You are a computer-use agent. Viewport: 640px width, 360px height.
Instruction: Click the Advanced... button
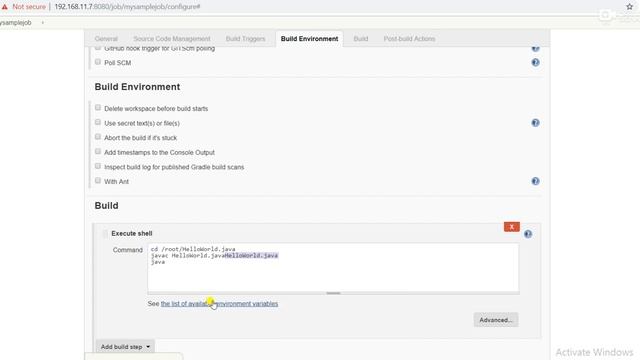click(496, 320)
